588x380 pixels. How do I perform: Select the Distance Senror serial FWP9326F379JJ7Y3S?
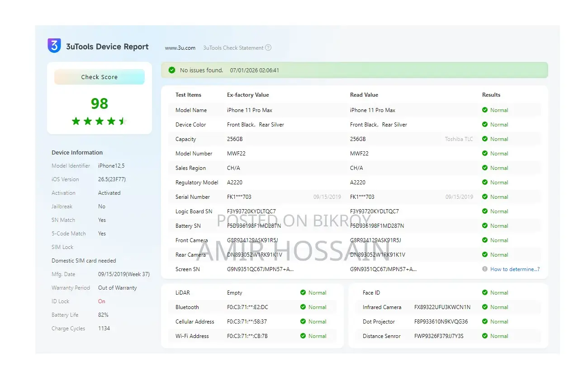439,336
